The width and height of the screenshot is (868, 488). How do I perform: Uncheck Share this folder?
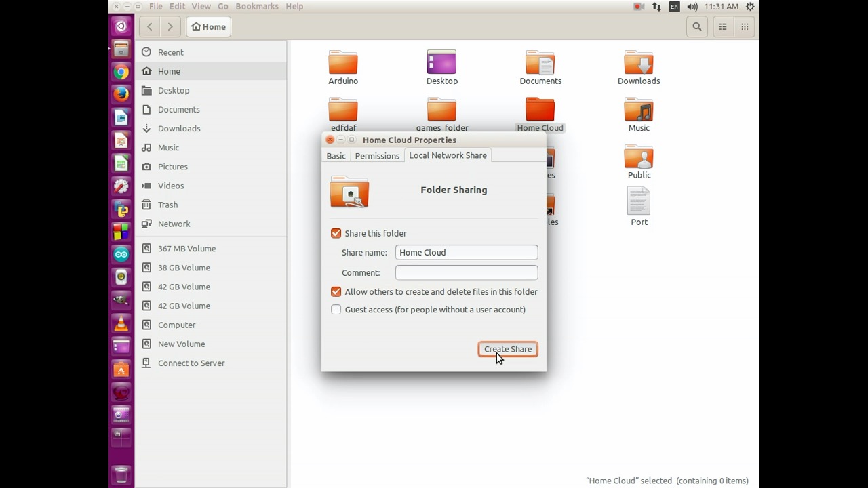tap(336, 233)
